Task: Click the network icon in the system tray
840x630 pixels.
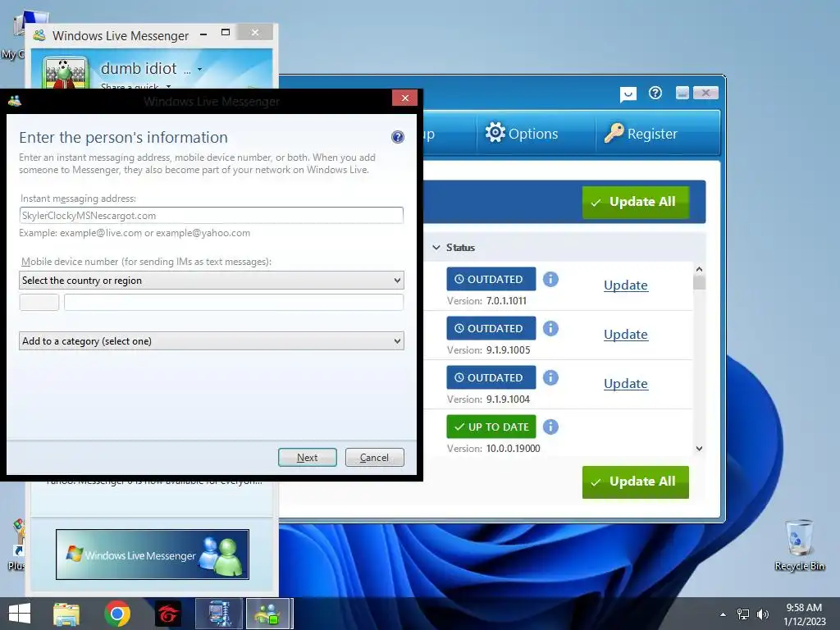Action: click(x=743, y=614)
